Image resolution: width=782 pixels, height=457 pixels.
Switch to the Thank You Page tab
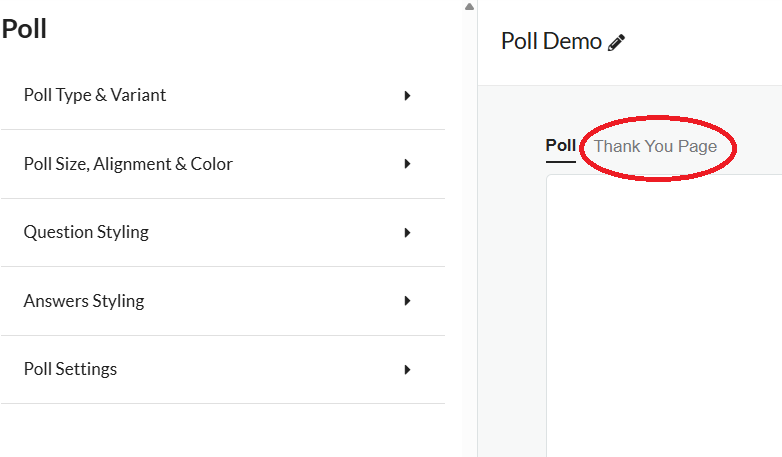coord(655,147)
